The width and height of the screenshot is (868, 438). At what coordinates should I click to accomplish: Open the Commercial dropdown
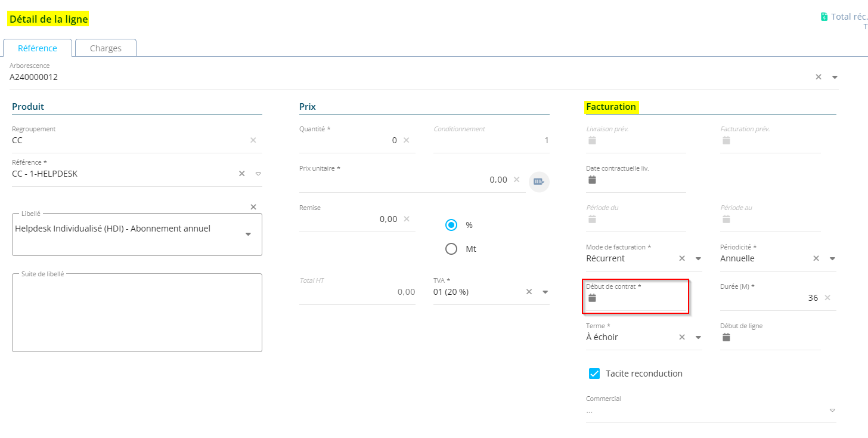point(832,410)
